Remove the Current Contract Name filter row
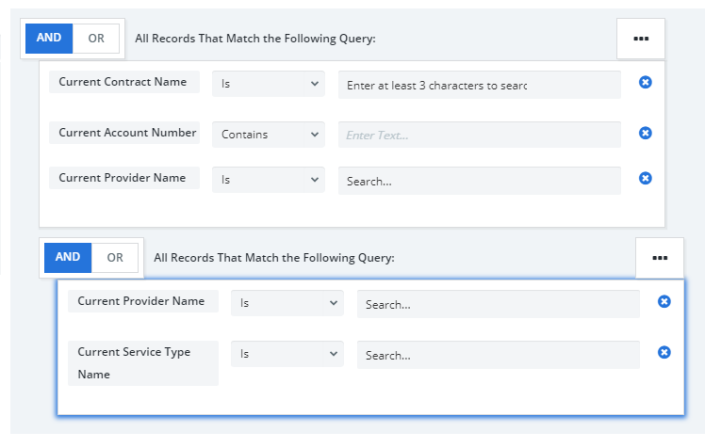 point(645,82)
